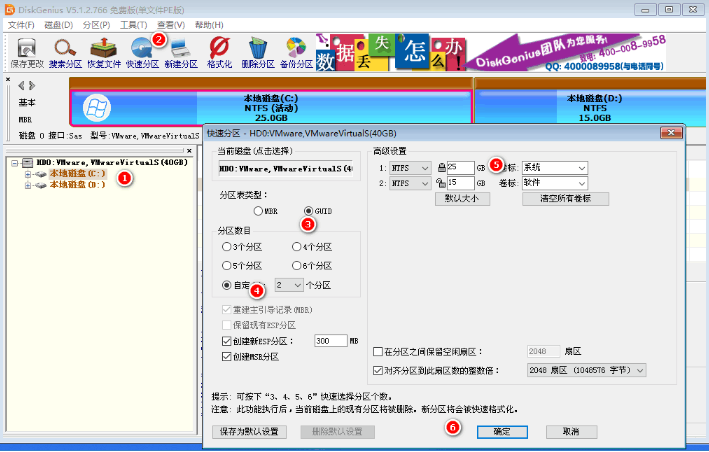Click the Windows logo on C: partition bar

pos(97,108)
